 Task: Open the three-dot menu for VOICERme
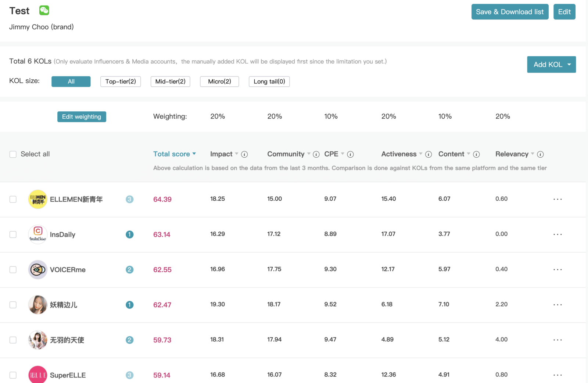tap(557, 270)
